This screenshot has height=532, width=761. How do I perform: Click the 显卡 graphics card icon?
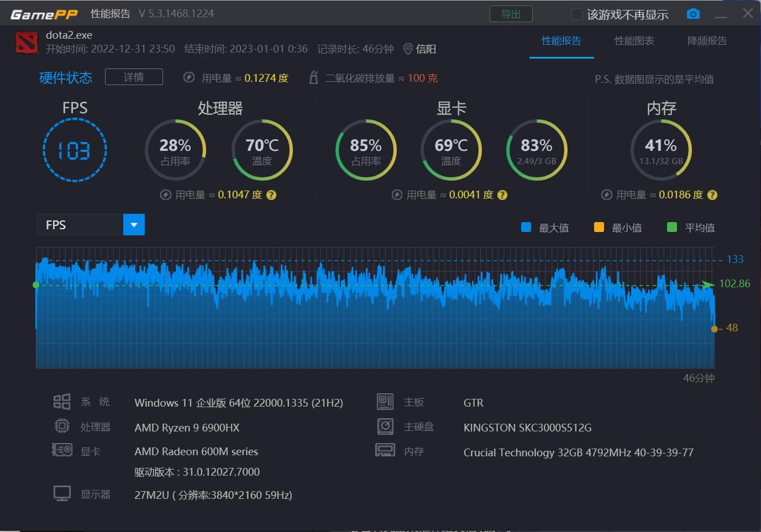click(62, 450)
